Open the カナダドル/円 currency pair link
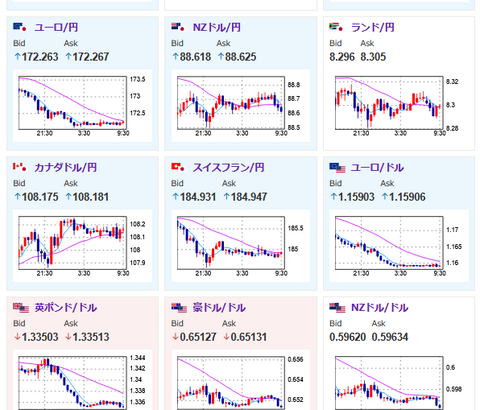The image size is (480, 410). (66, 167)
